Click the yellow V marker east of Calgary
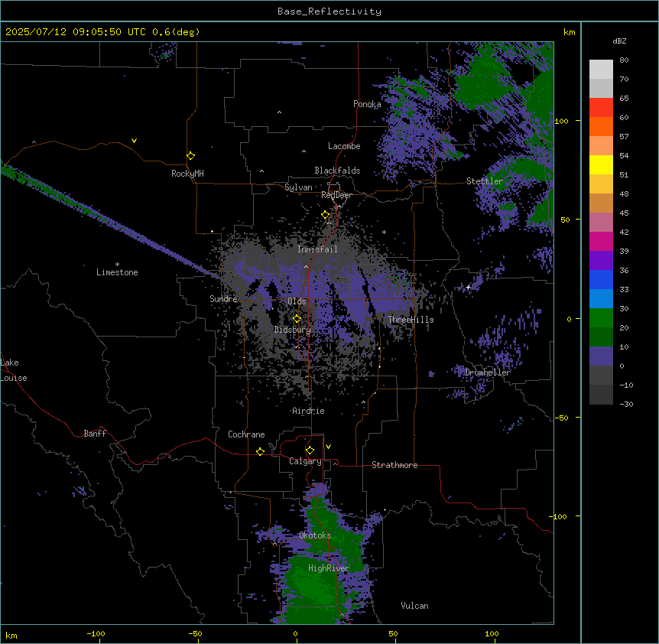The width and height of the screenshot is (659, 644). [328, 447]
